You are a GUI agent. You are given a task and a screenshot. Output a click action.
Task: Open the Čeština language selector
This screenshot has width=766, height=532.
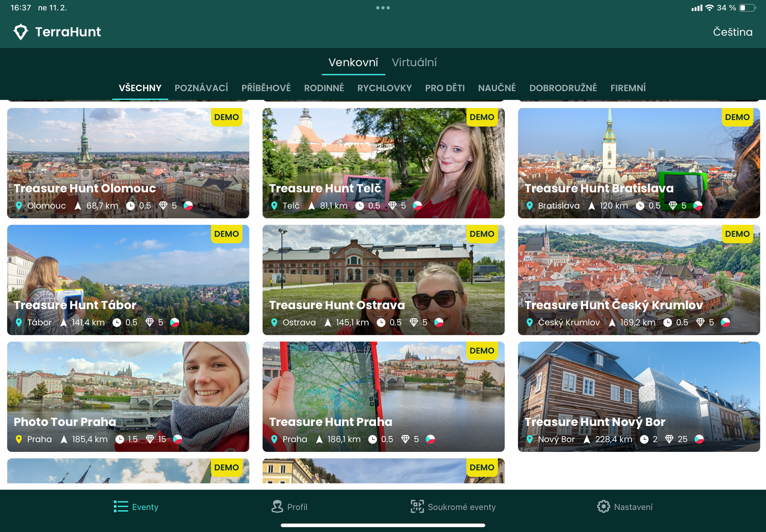coord(732,32)
